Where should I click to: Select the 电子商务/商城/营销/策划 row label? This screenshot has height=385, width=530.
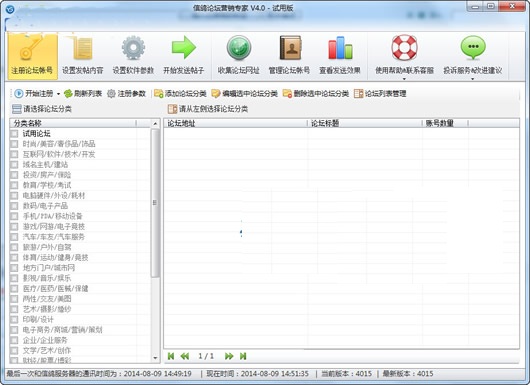63,330
